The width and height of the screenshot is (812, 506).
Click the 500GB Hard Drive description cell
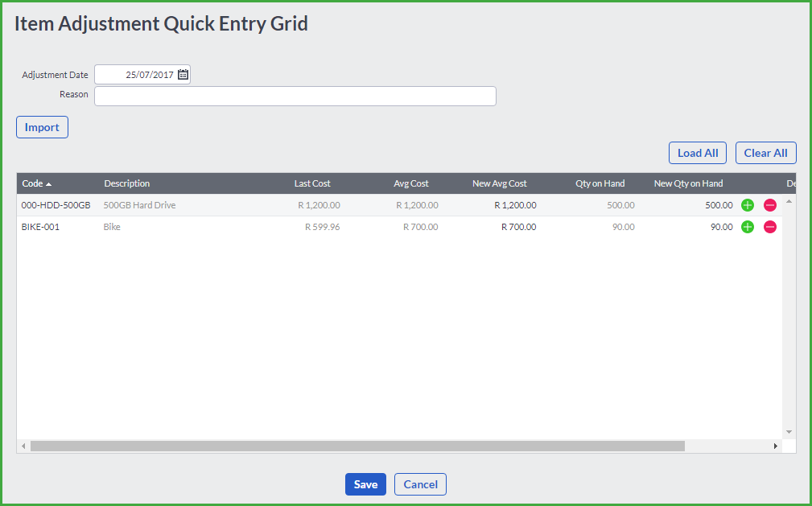coord(139,205)
